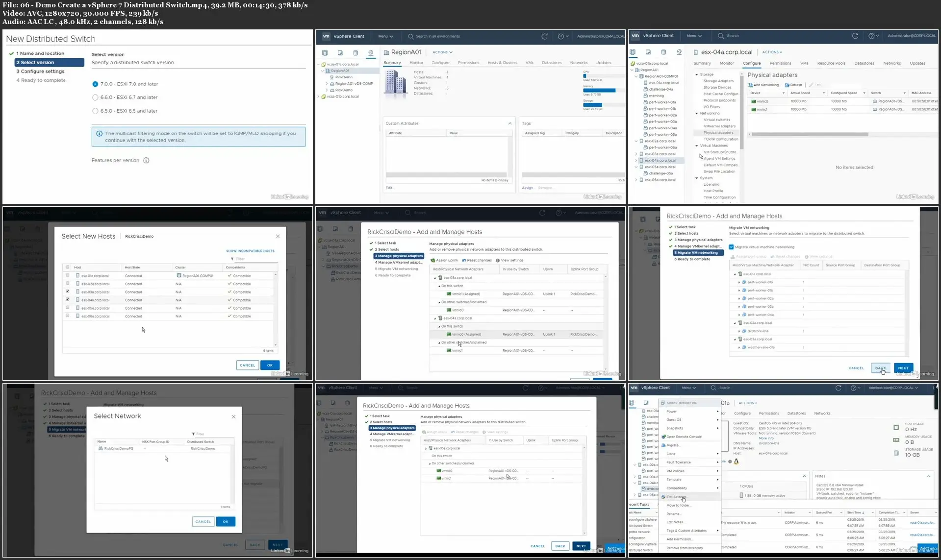Click SHOW INCOMPATIBLE HOSTS link

pos(250,251)
